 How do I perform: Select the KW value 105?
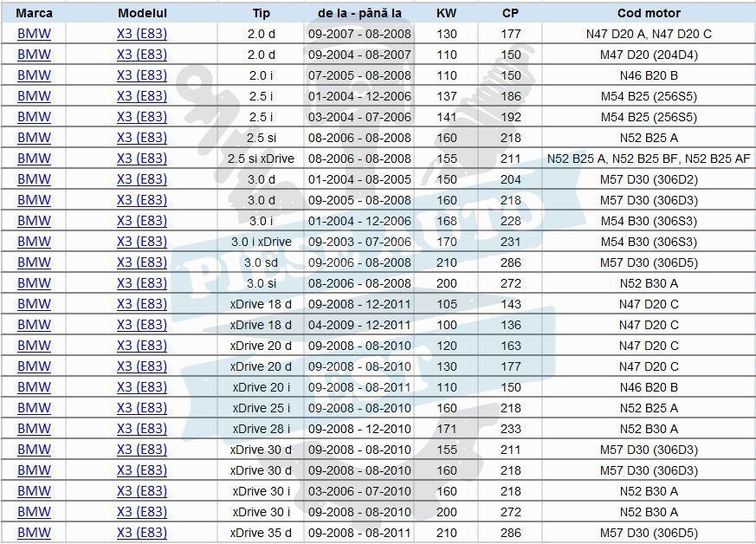click(x=446, y=304)
